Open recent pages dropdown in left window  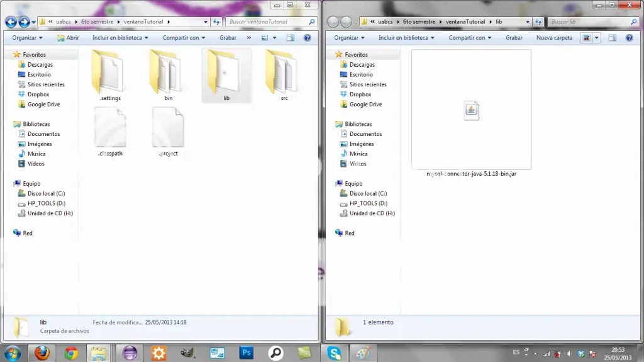click(34, 22)
